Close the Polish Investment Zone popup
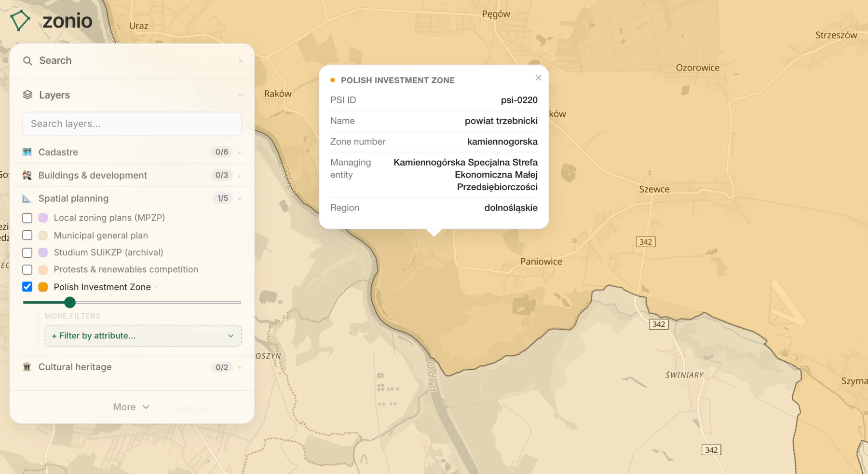The image size is (868, 474). pyautogui.click(x=539, y=78)
